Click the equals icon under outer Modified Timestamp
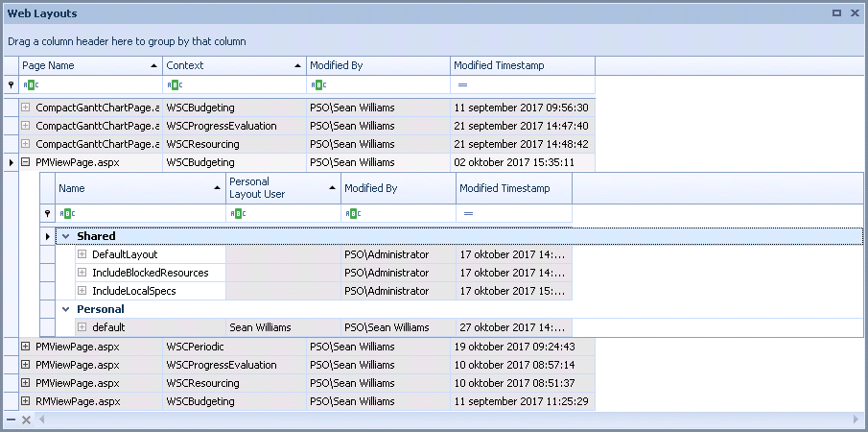This screenshot has width=868, height=432. point(461,84)
